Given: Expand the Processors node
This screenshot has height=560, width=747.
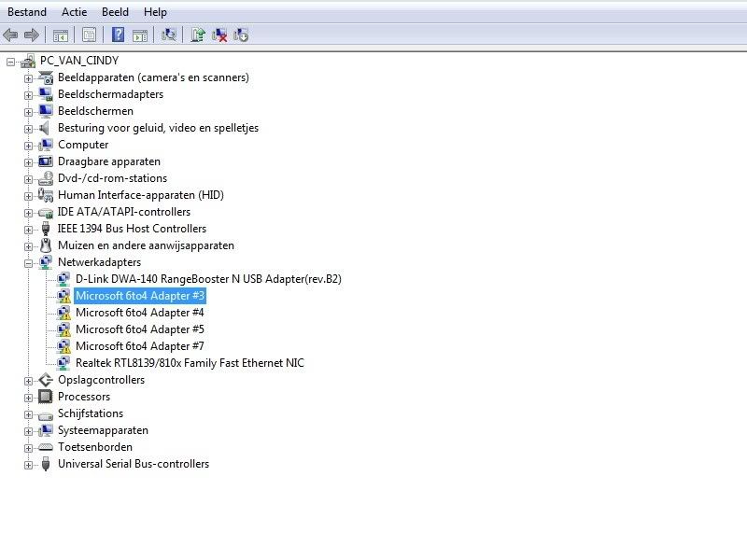Looking at the screenshot, I should pyautogui.click(x=28, y=398).
